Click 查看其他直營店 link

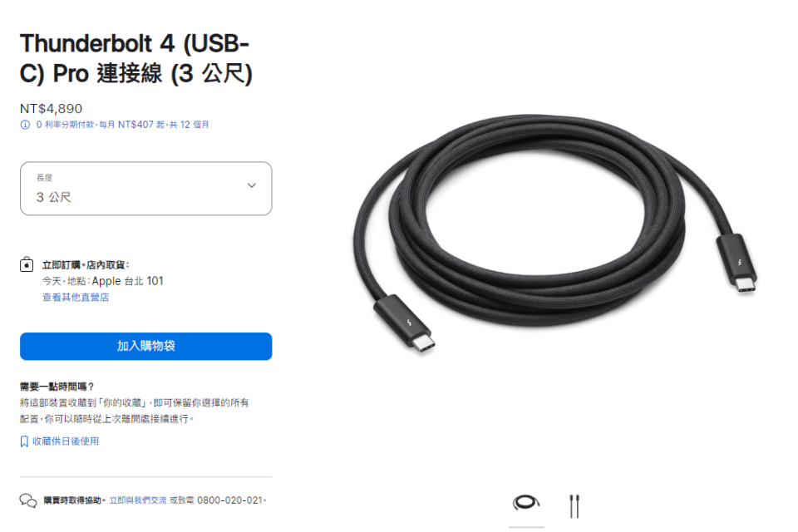[76, 298]
